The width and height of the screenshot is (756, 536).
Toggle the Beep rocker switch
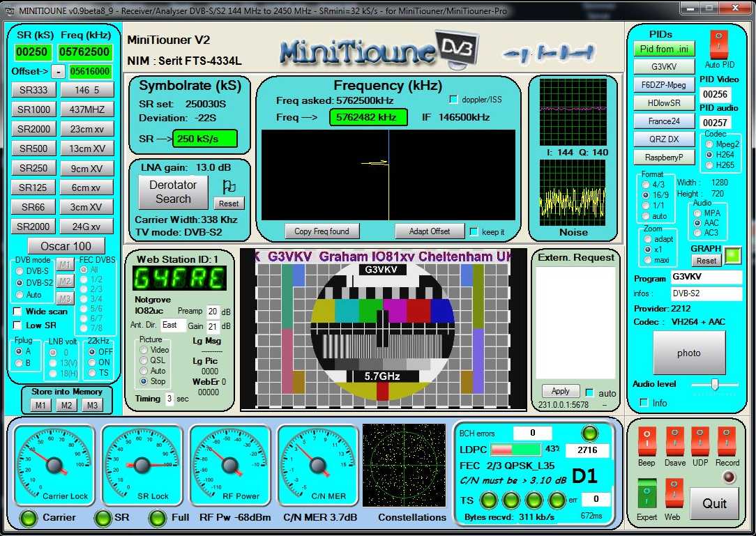click(647, 441)
